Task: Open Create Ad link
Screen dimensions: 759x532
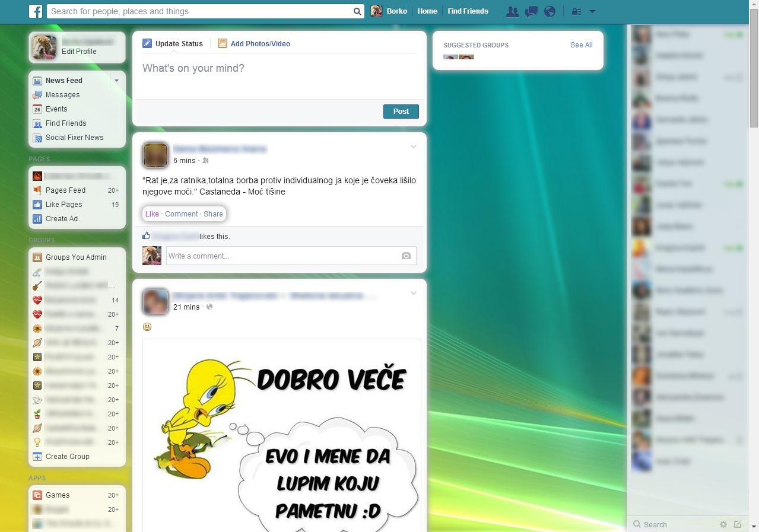Action: pyautogui.click(x=62, y=219)
